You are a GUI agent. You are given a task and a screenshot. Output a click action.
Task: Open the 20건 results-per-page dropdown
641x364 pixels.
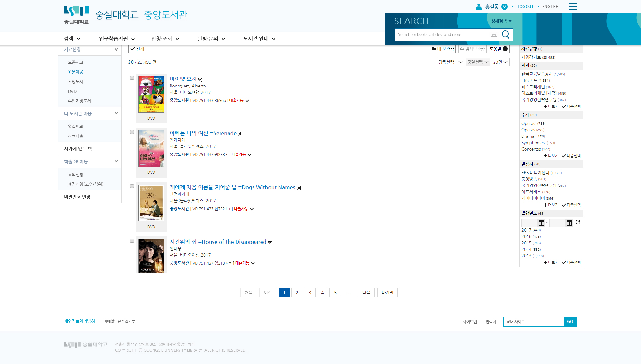(x=501, y=62)
